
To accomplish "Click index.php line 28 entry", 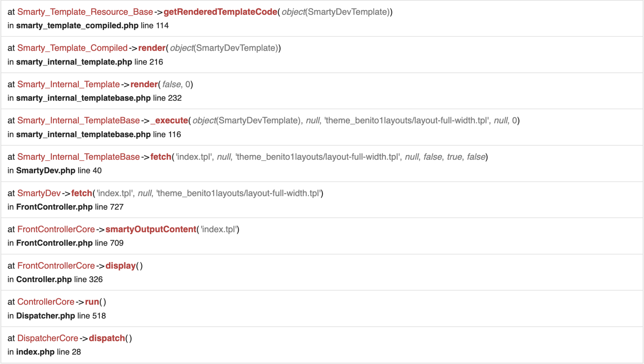I will tap(44, 352).
